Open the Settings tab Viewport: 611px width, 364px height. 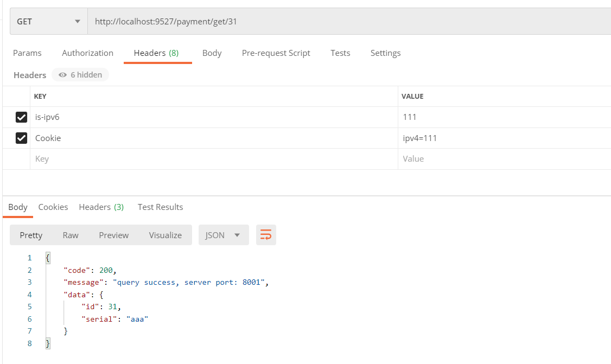pos(385,53)
